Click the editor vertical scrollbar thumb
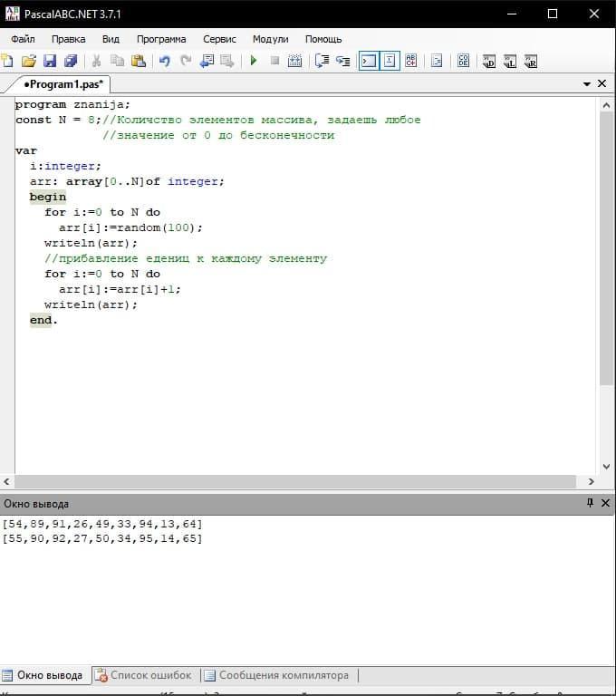616x696 pixels. click(x=606, y=248)
